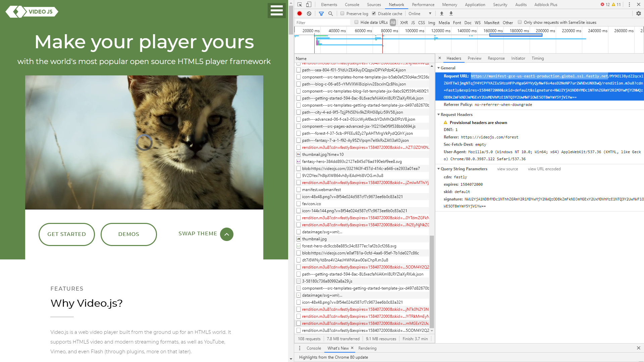Open the hamburger menu on Video.js site
This screenshot has width=644, height=362.
[276, 10]
